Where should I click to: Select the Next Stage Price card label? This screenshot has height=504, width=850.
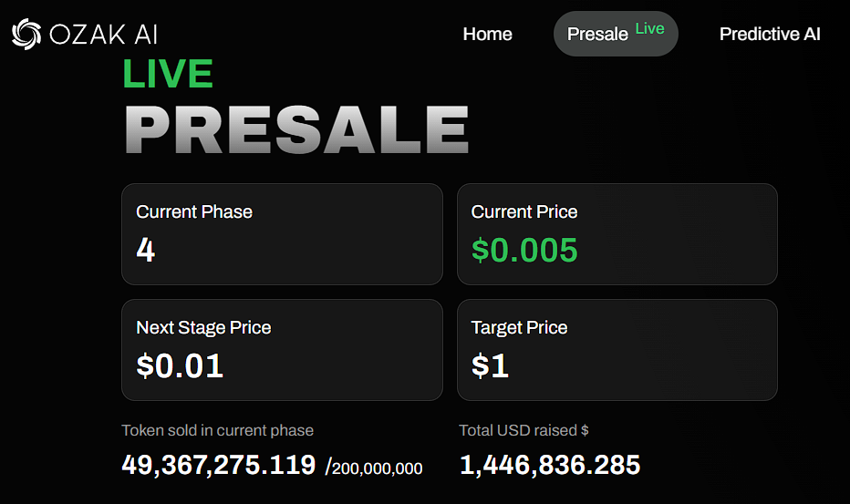click(x=203, y=327)
